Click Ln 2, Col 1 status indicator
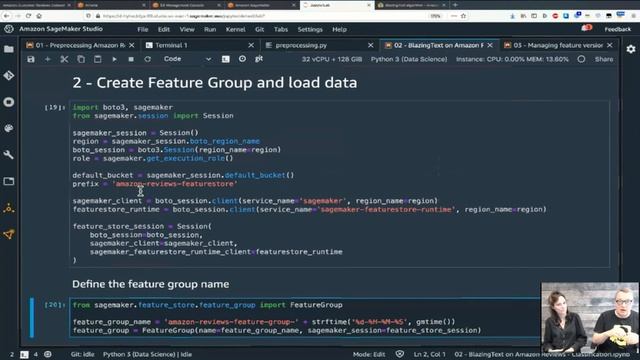This screenshot has width=640, height=360. click(x=429, y=354)
